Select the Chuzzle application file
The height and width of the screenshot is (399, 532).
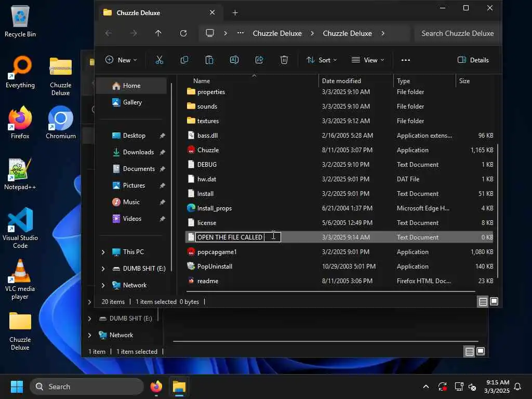tap(339, 150)
